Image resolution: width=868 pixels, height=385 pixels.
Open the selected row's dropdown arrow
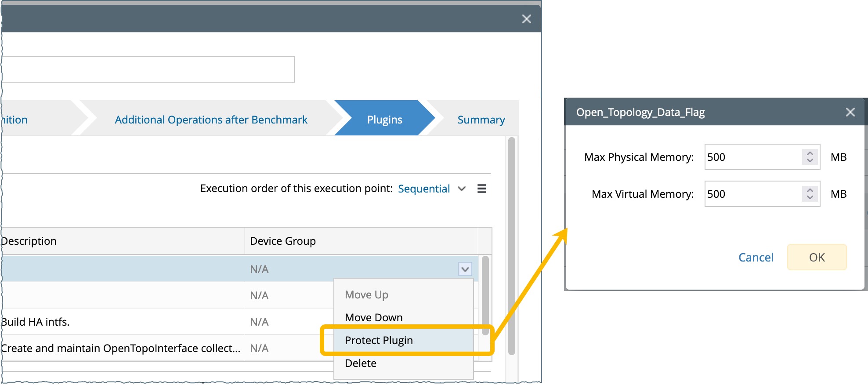coord(465,269)
